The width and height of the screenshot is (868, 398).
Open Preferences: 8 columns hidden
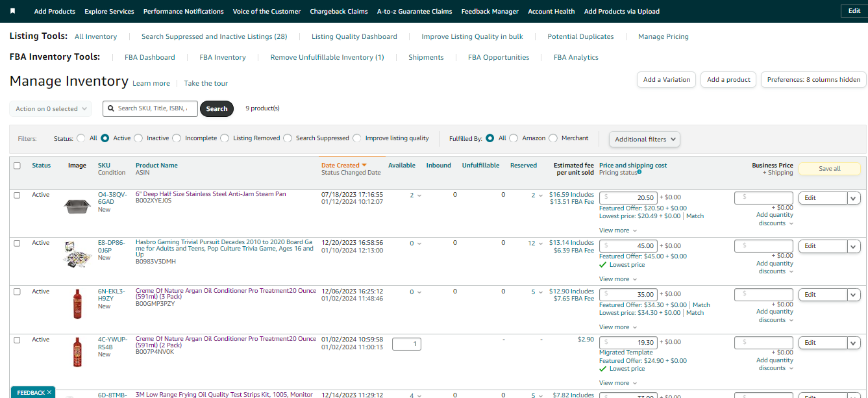[x=813, y=79]
